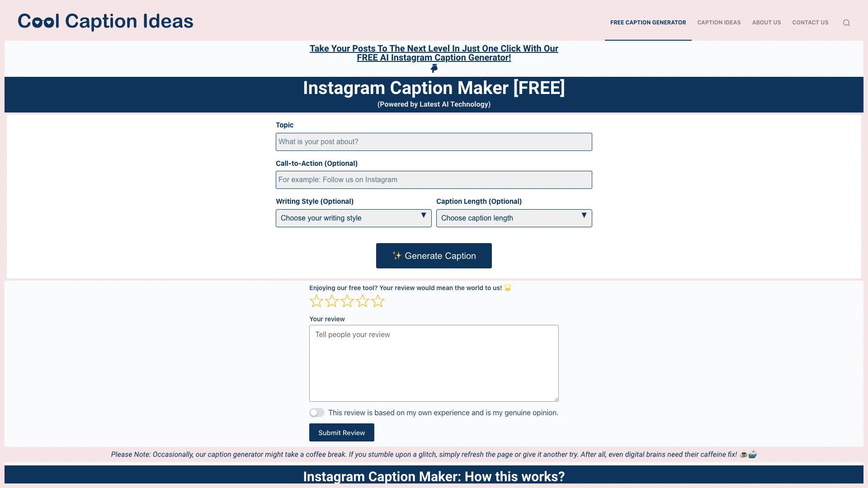Navigate to the CAPTION IDEAS menu tab
The height and width of the screenshot is (488, 868).
pyautogui.click(x=719, y=23)
